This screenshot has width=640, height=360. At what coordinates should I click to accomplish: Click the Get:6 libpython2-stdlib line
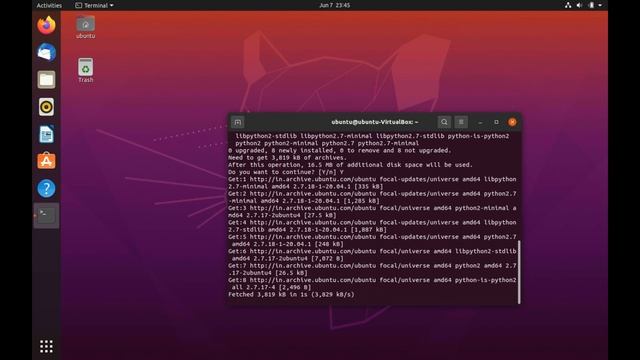pyautogui.click(x=372, y=255)
